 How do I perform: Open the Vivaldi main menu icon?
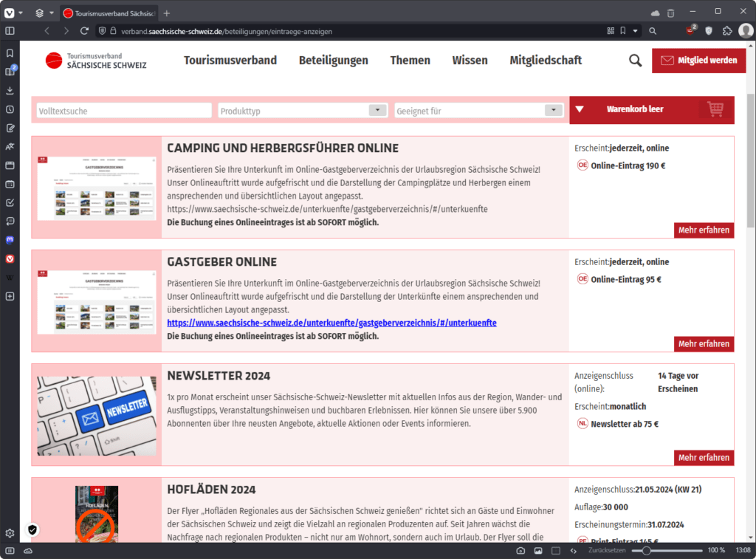point(9,13)
